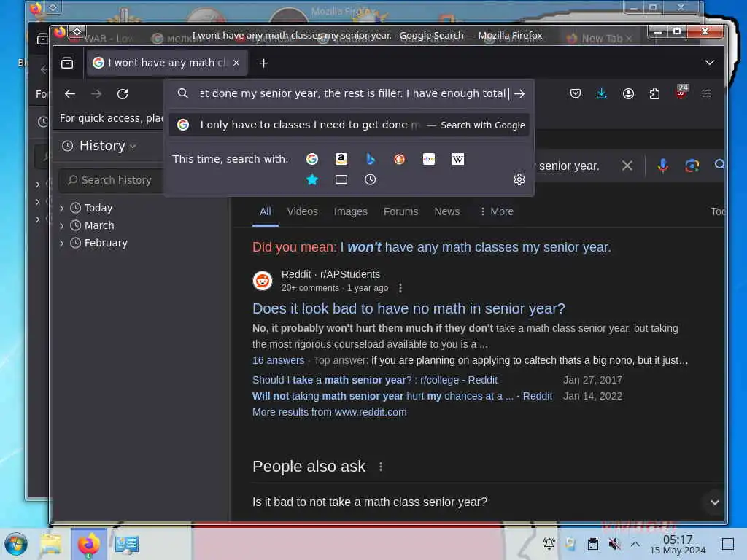The width and height of the screenshot is (747, 560).
Task: Open the taskbar clock showing 05:17
Action: [x=678, y=544]
